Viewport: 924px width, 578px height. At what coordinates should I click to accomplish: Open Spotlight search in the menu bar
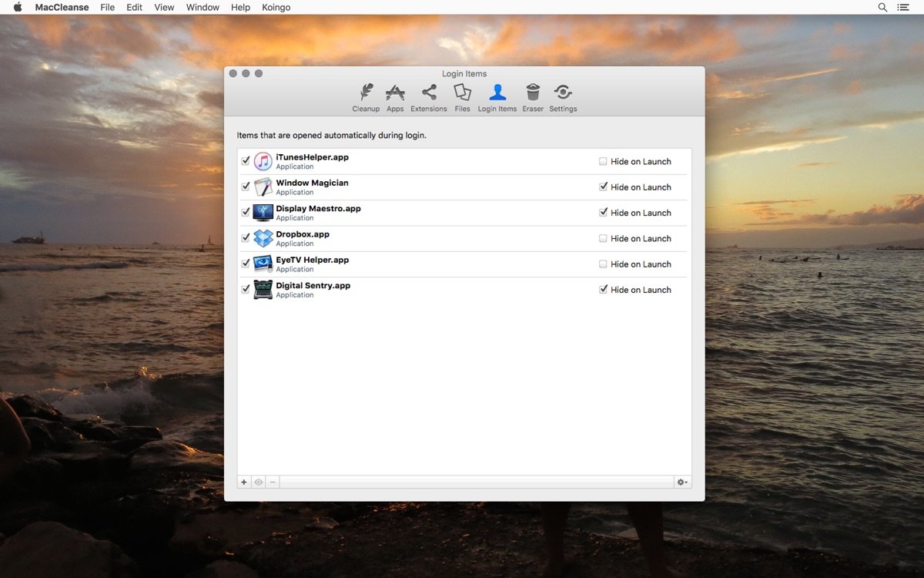click(x=882, y=7)
